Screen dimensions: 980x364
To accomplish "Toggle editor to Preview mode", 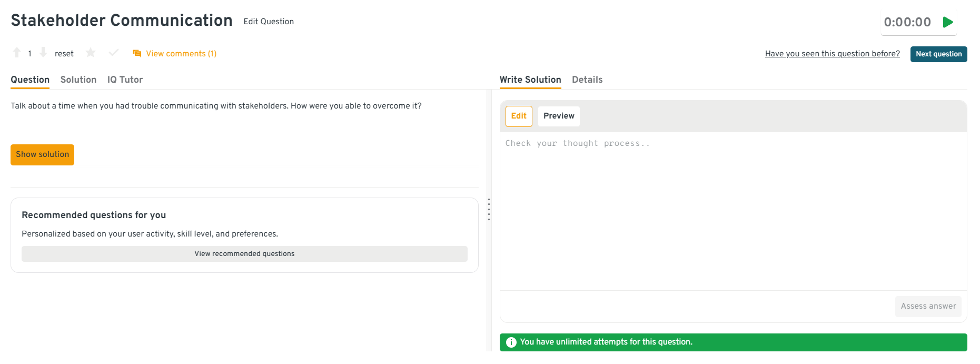I will click(559, 116).
